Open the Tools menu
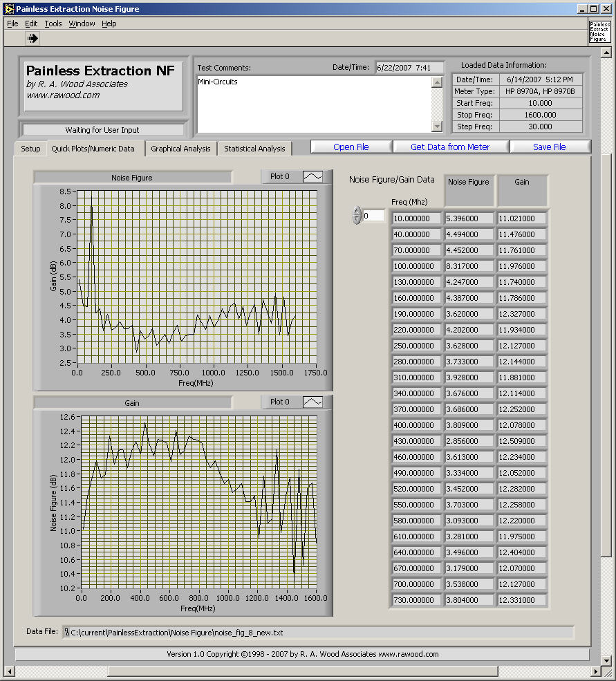This screenshot has height=681, width=616. (x=53, y=24)
